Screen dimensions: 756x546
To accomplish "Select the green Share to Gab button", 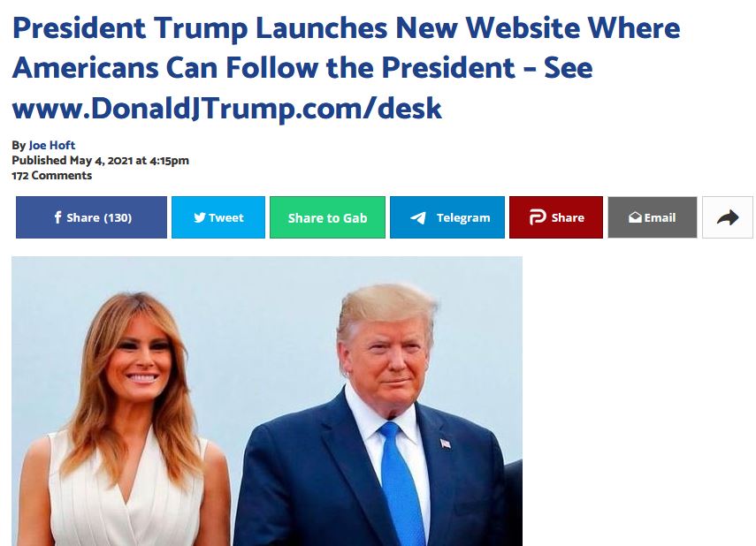I will [x=327, y=217].
